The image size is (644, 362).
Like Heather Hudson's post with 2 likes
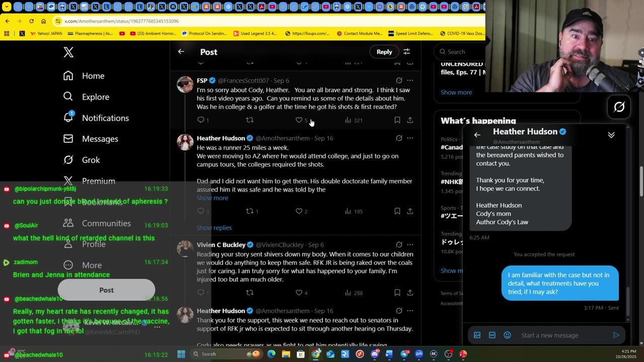301,211
